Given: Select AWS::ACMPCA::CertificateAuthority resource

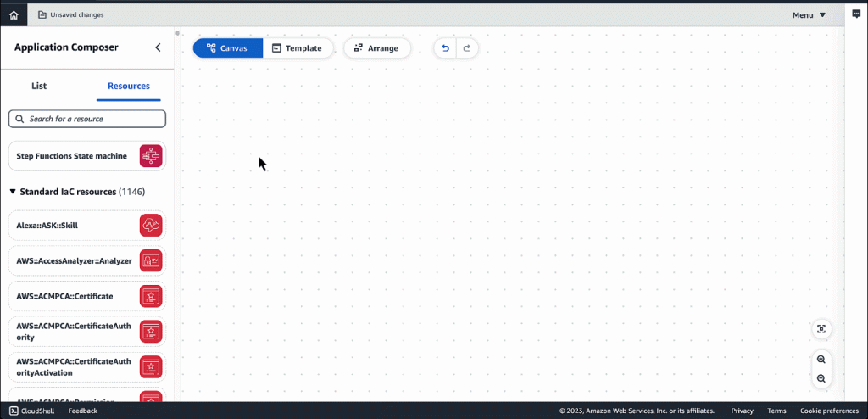Looking at the screenshot, I should coord(87,332).
